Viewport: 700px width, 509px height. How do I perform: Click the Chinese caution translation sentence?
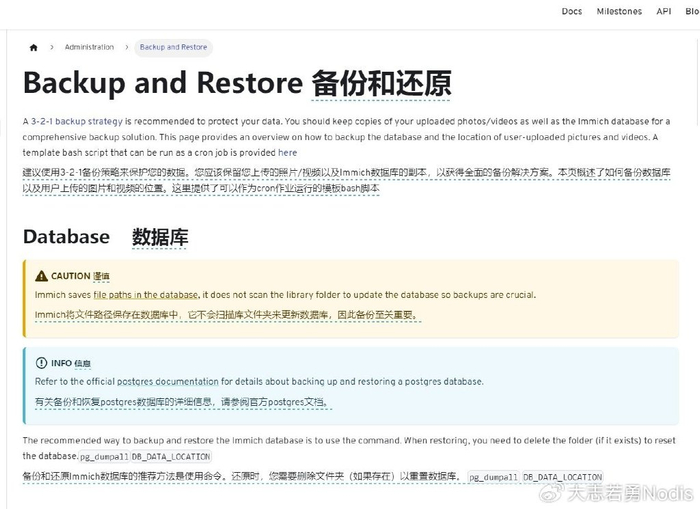(x=228, y=315)
